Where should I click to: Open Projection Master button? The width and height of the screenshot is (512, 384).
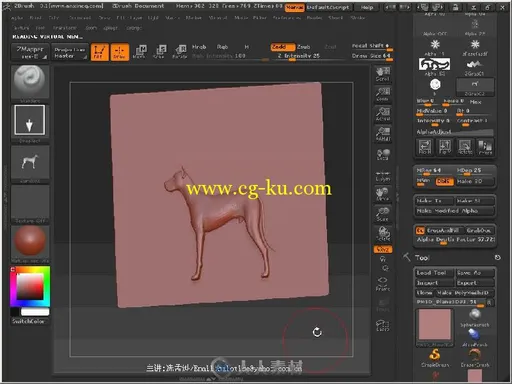(x=69, y=52)
